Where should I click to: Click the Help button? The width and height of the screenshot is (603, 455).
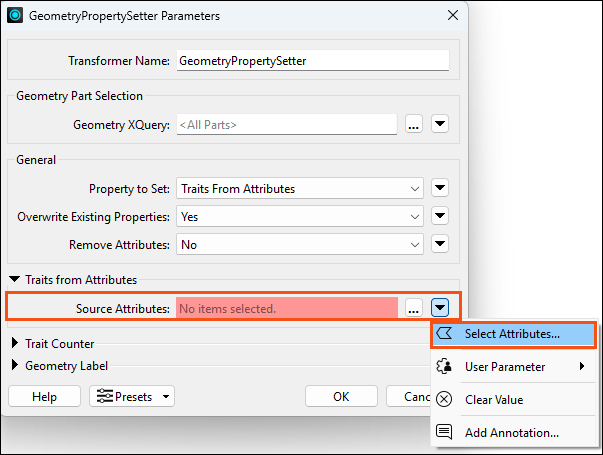point(45,396)
